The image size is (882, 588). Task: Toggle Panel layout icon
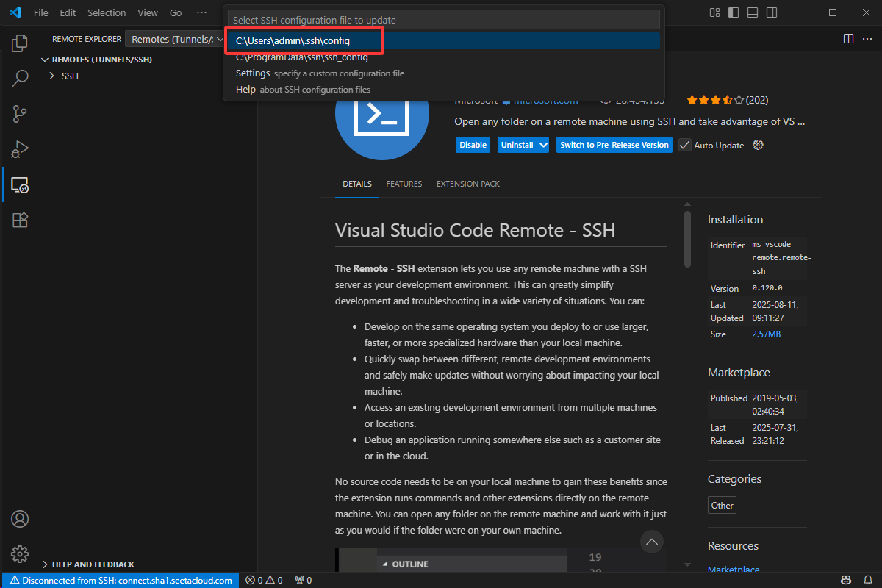[752, 12]
